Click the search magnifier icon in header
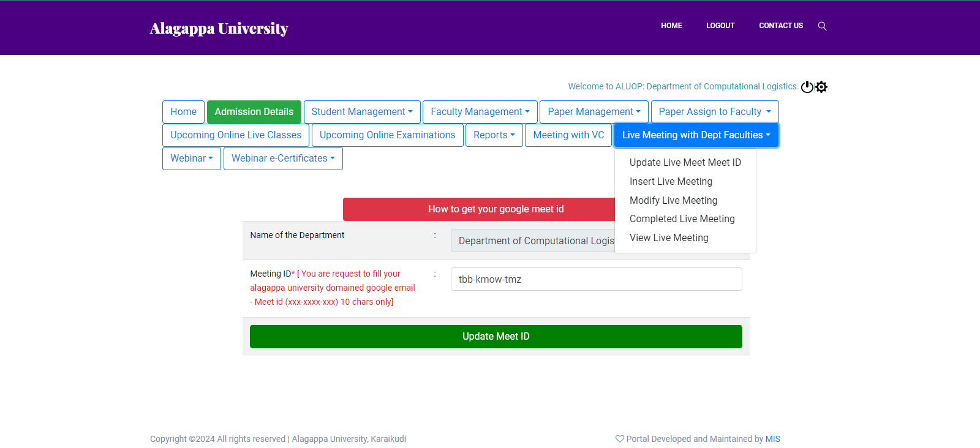Image resolution: width=980 pixels, height=448 pixels. (822, 26)
